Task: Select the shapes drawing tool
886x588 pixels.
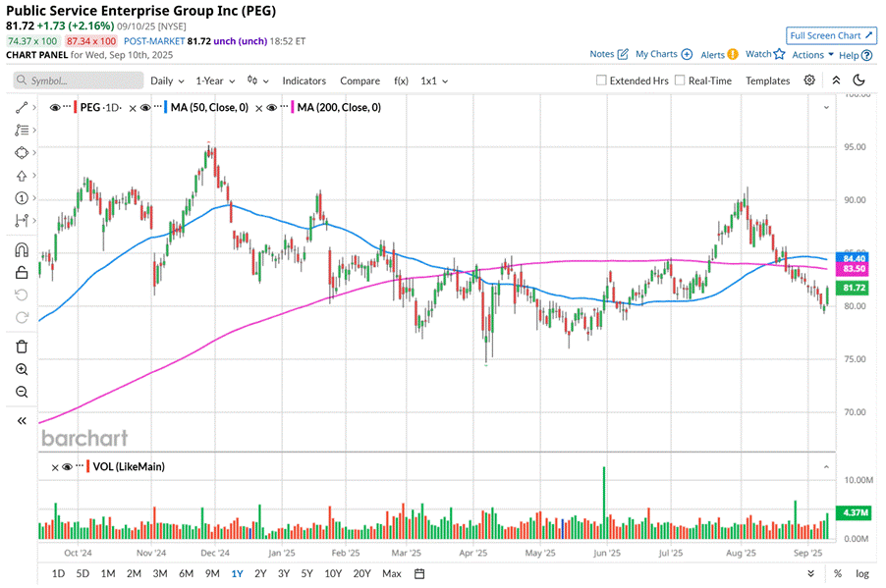Action: click(22, 152)
